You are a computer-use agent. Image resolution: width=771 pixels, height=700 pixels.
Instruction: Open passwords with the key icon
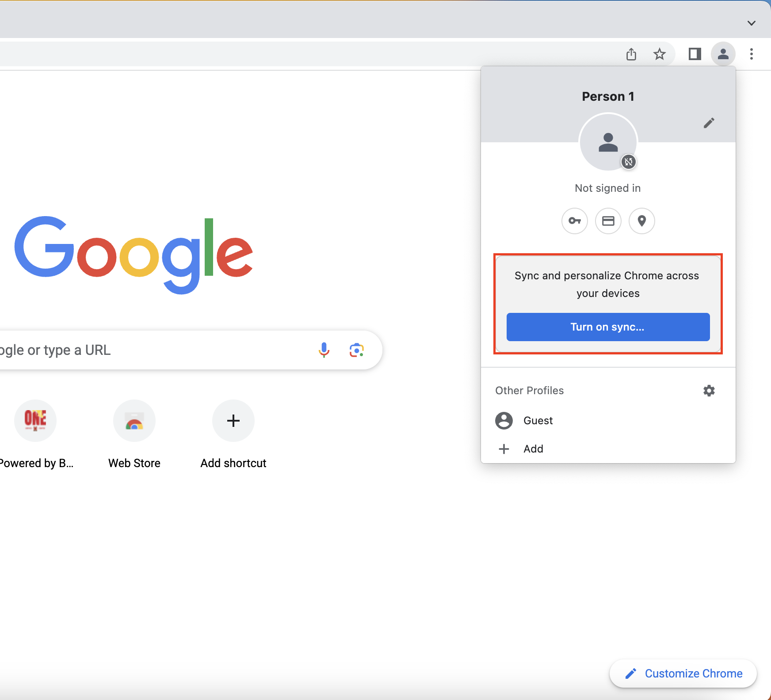[574, 221]
